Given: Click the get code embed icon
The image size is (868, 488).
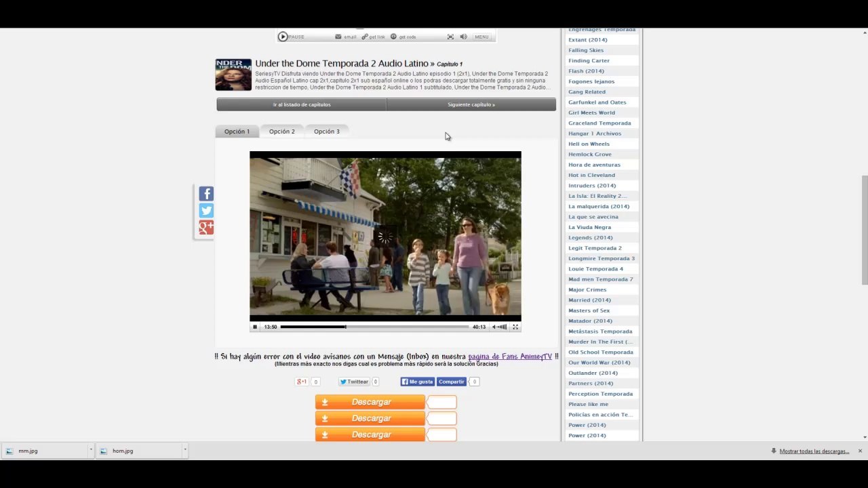Looking at the screenshot, I should click(x=393, y=37).
